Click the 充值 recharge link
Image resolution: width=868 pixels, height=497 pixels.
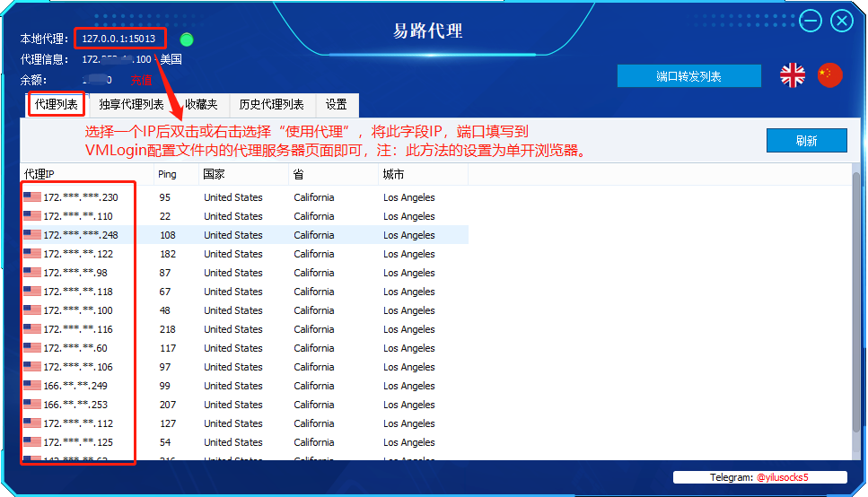pos(141,81)
